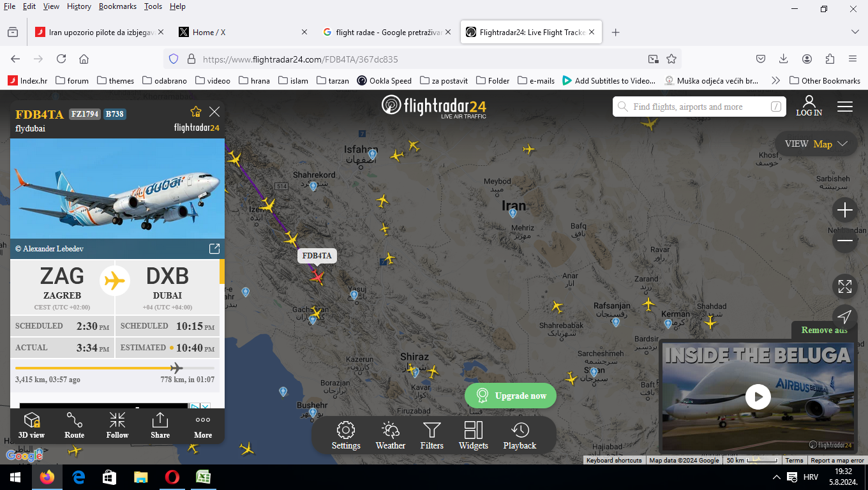This screenshot has height=490, width=868.
Task: Open the History menu
Action: (79, 6)
